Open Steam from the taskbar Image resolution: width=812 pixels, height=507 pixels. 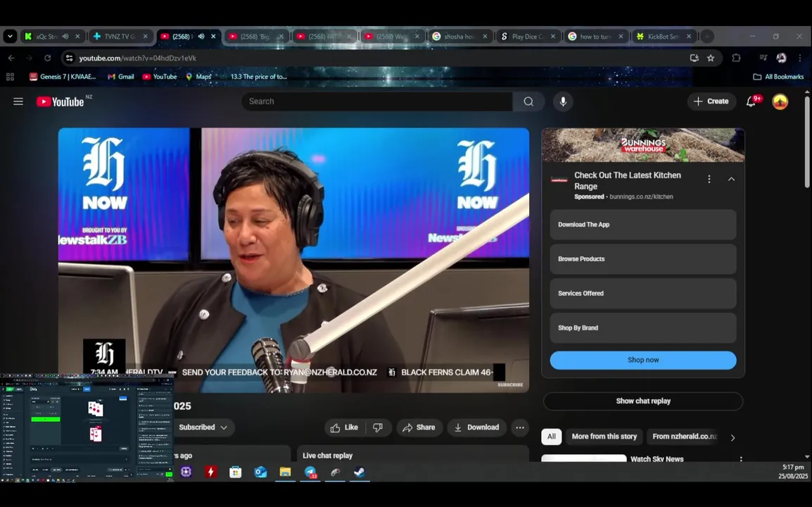(359, 472)
